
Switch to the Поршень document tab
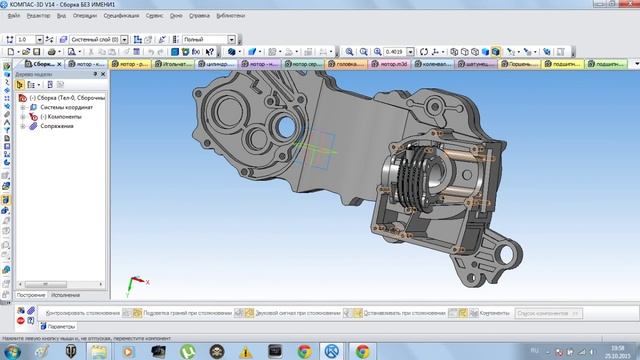click(520, 64)
